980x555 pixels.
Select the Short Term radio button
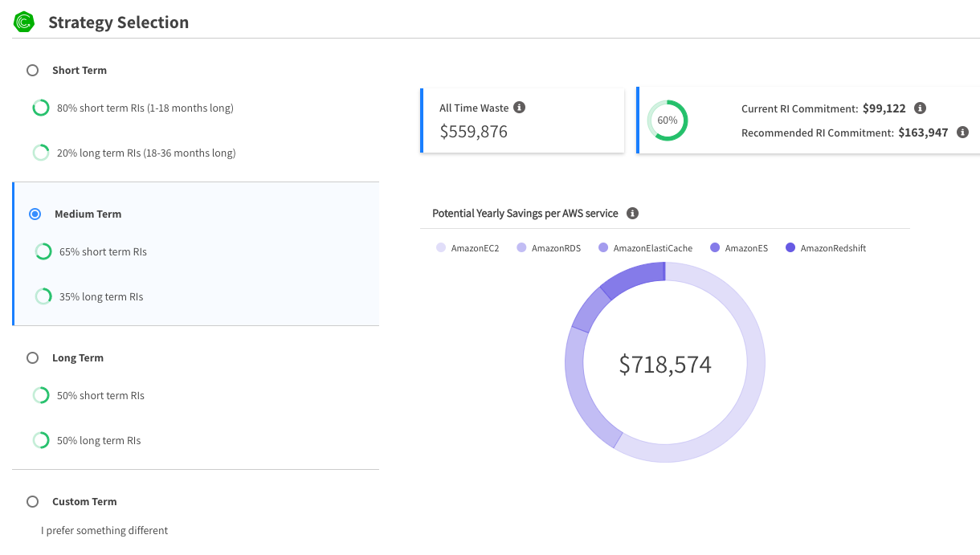(33, 71)
